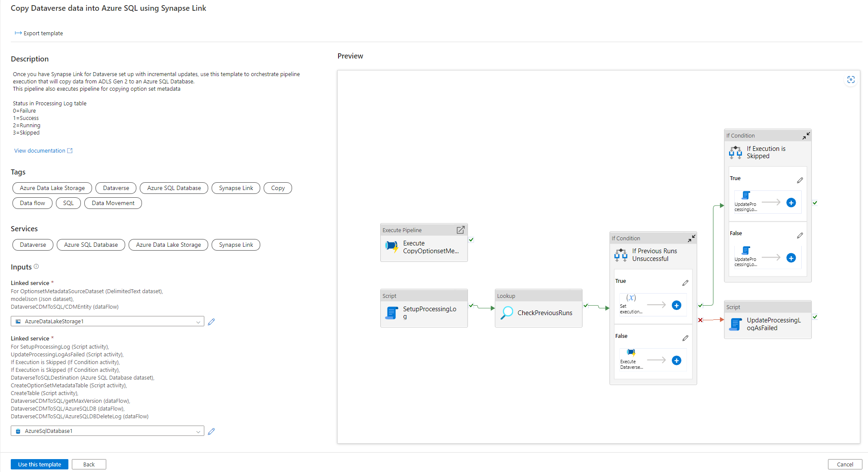Click SQL tag
This screenshot has height=472, width=868.
tap(68, 203)
